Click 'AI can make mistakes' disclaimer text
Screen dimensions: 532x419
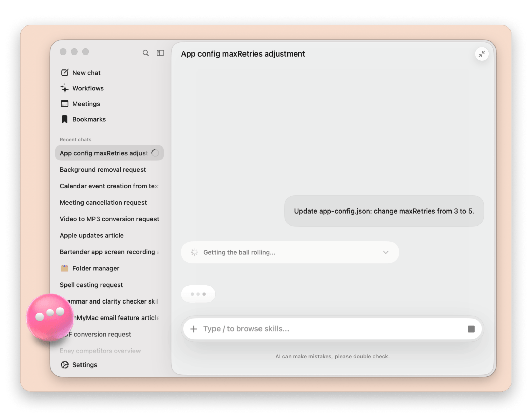(332, 356)
